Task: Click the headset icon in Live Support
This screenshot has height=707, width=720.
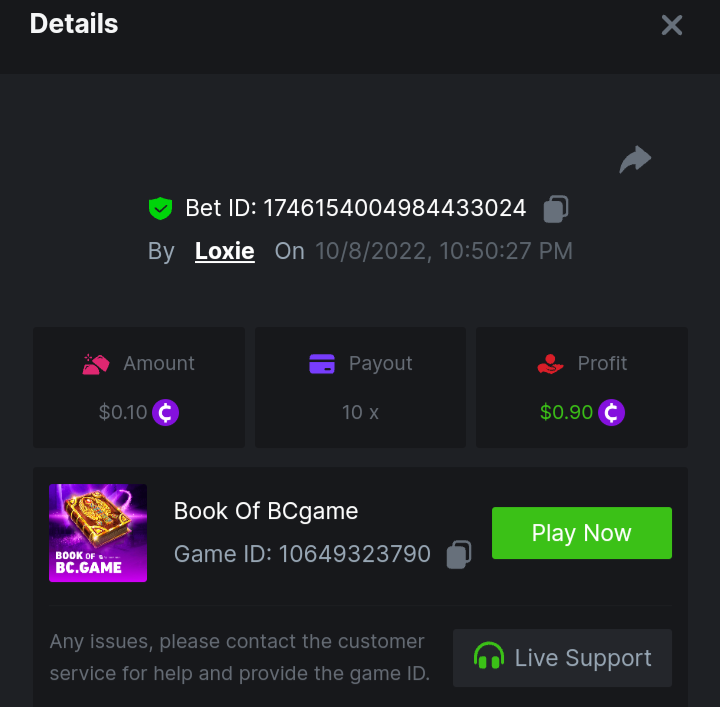Action: click(488, 658)
